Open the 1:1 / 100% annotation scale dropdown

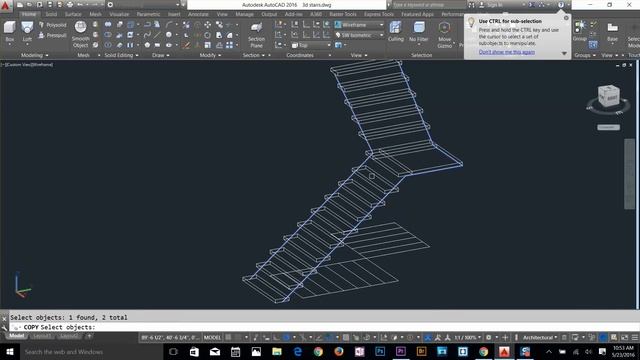(x=467, y=337)
